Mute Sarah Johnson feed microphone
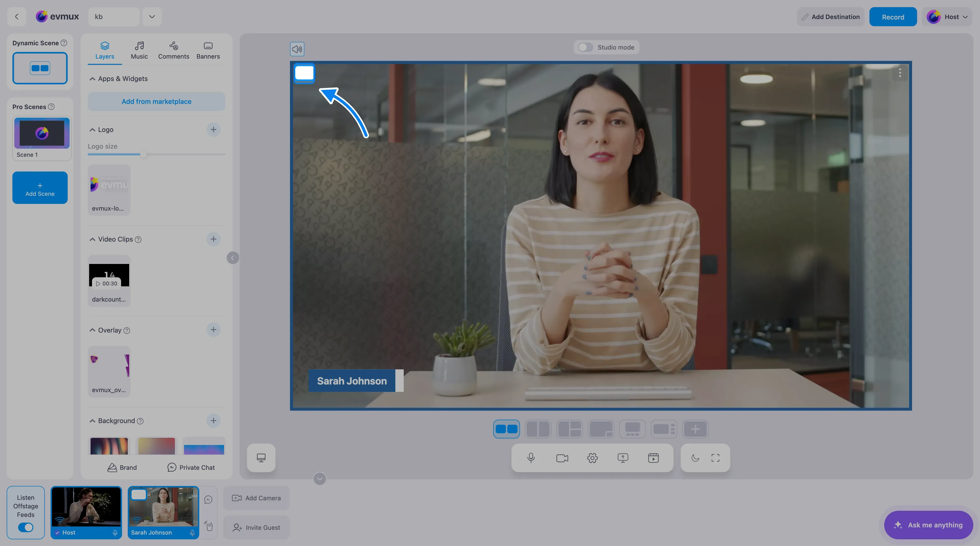 (x=192, y=533)
